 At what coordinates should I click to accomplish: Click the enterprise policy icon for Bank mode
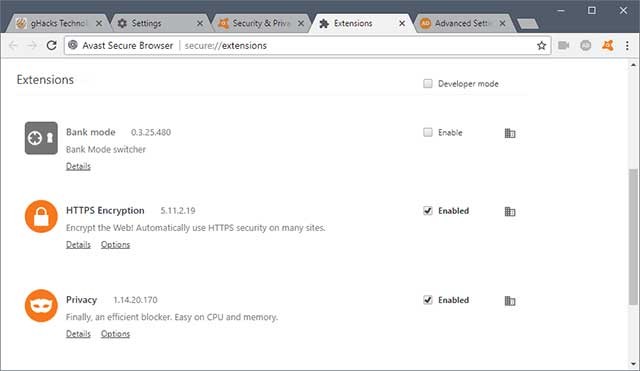point(510,133)
